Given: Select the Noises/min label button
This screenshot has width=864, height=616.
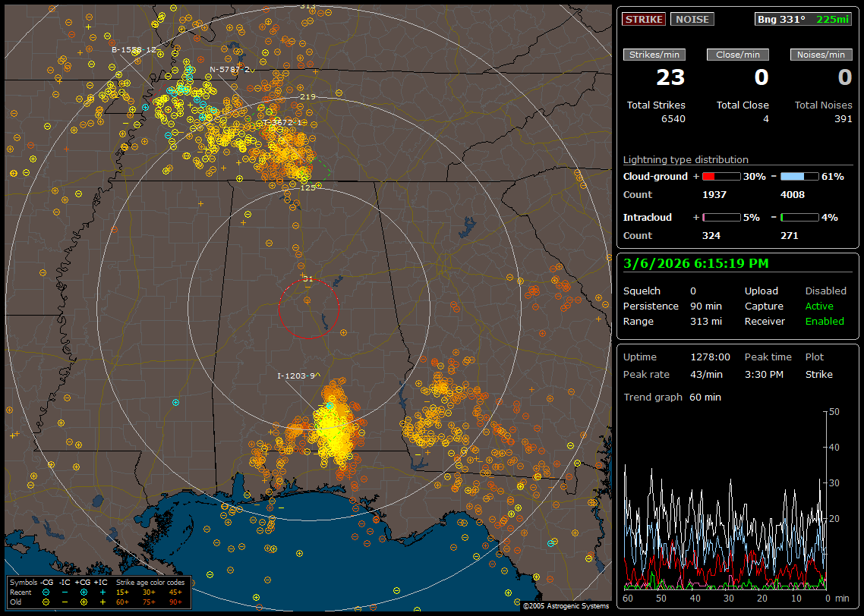Looking at the screenshot, I should tap(821, 55).
